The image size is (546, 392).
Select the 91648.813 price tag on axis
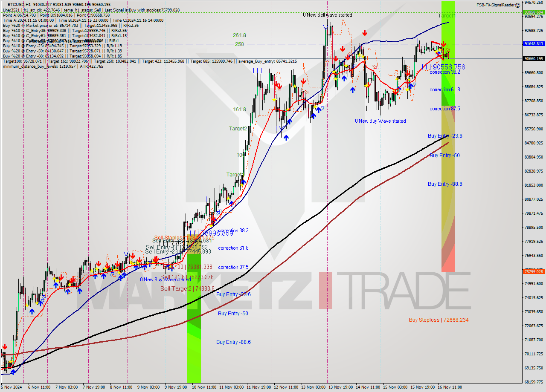click(534, 44)
